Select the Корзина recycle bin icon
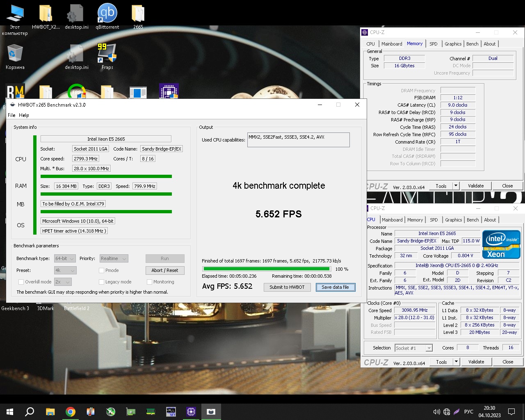The image size is (525, 420). pos(15,57)
